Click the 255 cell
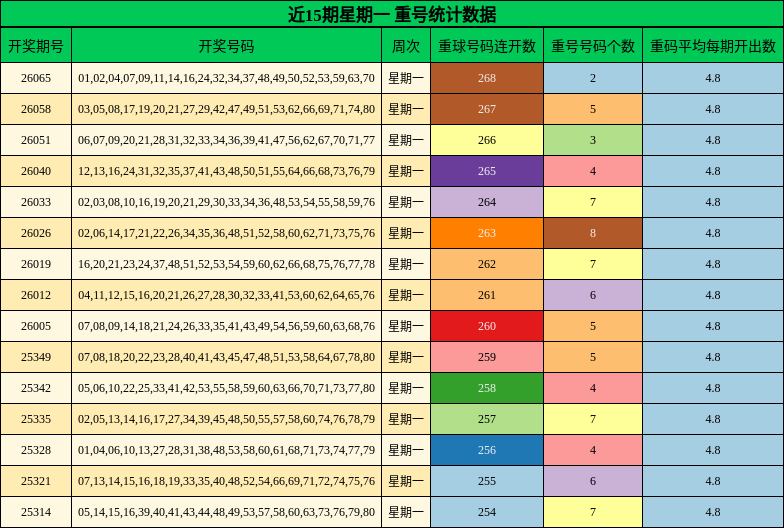This screenshot has height=528, width=784. 487,481
